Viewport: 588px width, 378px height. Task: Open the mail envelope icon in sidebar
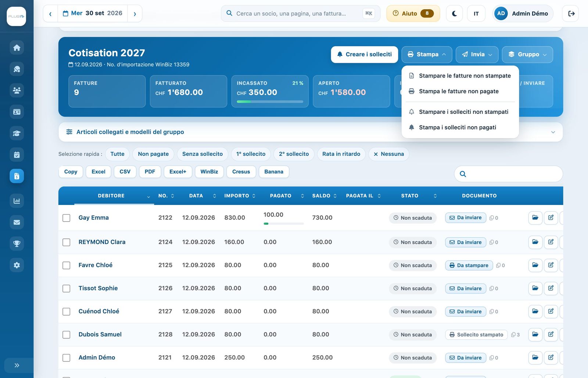coord(17,222)
